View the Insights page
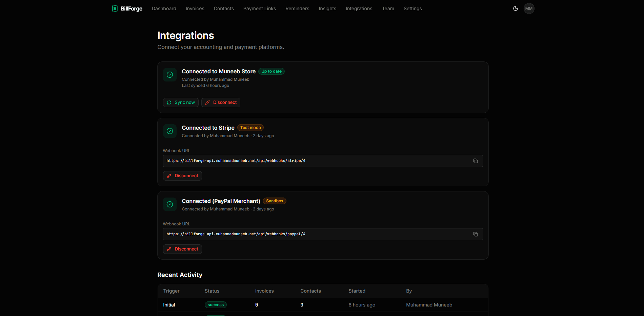The width and height of the screenshot is (644, 316). pos(327,8)
